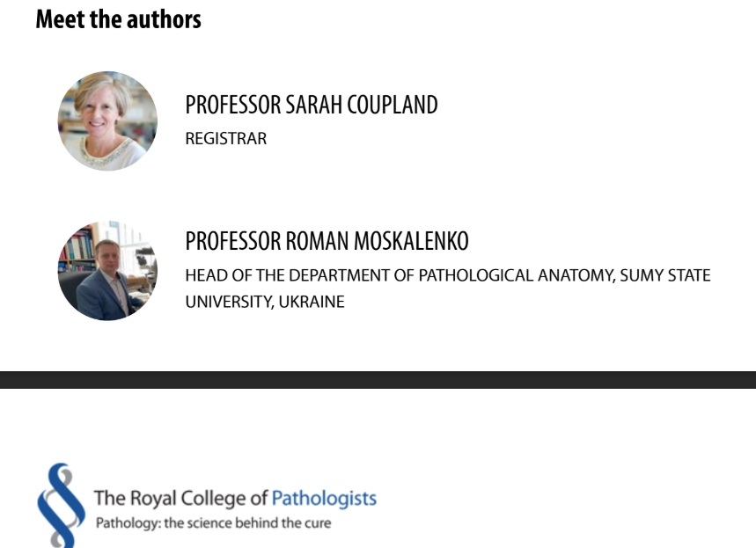
Task: Select the Registrar title text
Action: coord(225,139)
